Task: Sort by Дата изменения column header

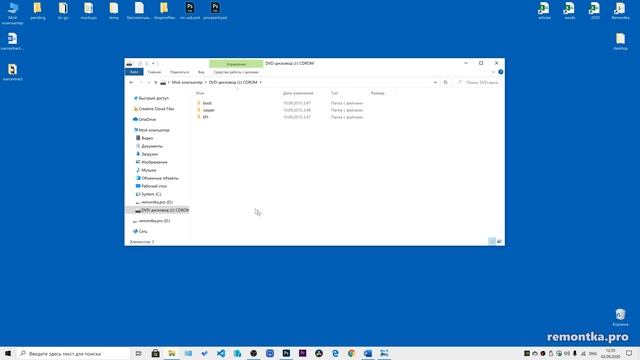Action: click(x=298, y=93)
